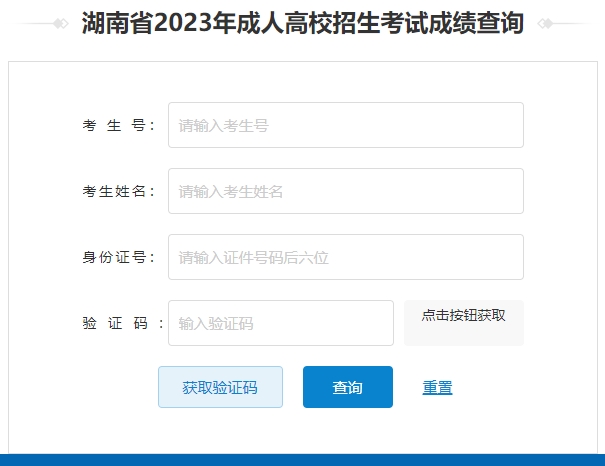Focus the 考生号 input field
This screenshot has width=605, height=466.
pos(346,125)
